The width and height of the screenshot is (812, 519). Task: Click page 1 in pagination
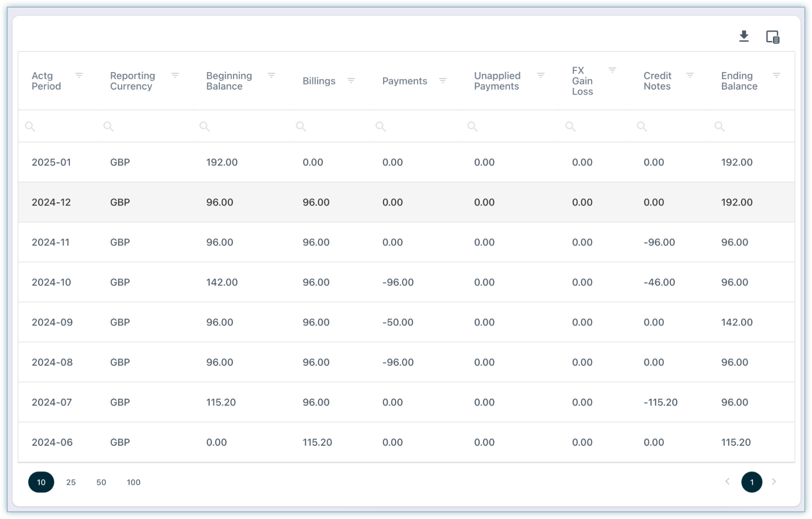(x=751, y=482)
